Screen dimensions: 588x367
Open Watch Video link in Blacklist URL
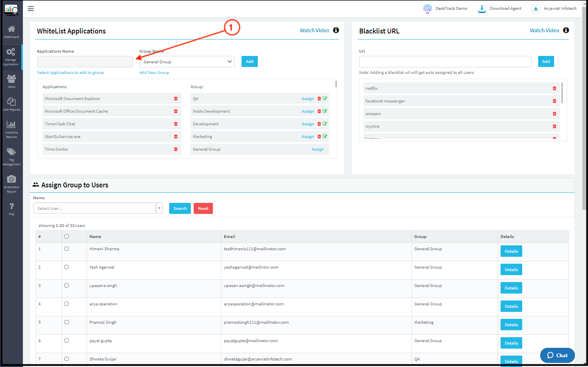544,30
